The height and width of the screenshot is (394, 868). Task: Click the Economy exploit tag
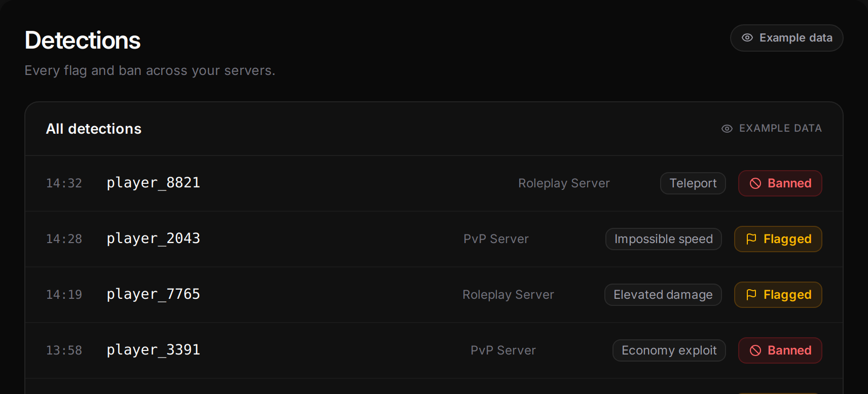669,350
